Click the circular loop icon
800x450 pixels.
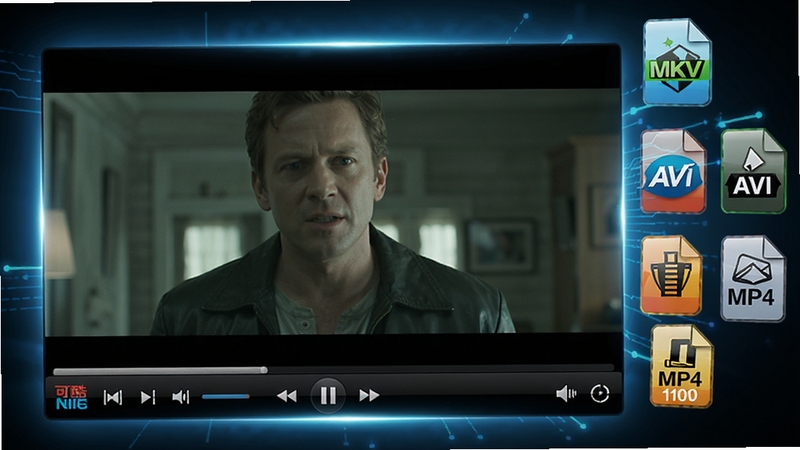(x=600, y=393)
